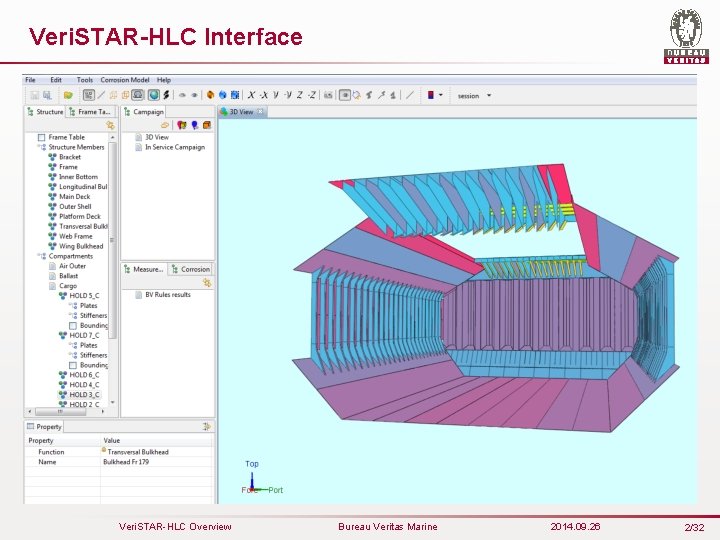Switch to the Corrosion tab
The width and height of the screenshot is (720, 540).
(x=191, y=270)
